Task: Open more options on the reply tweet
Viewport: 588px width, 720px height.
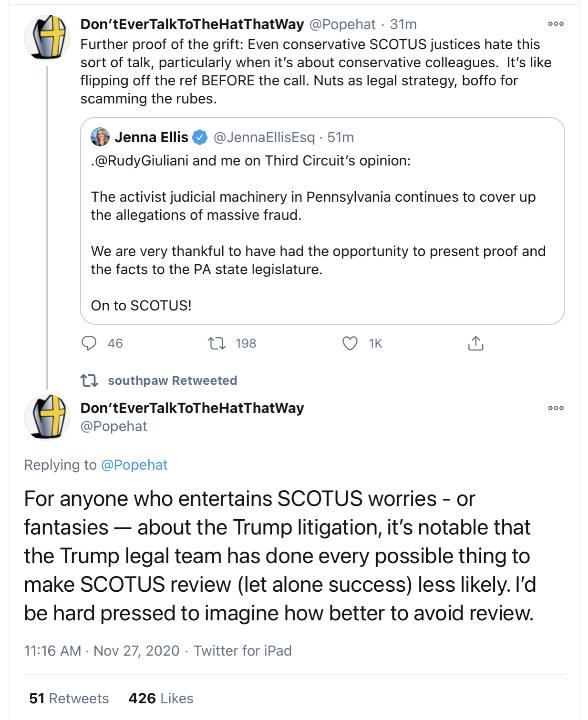Action: 556,408
